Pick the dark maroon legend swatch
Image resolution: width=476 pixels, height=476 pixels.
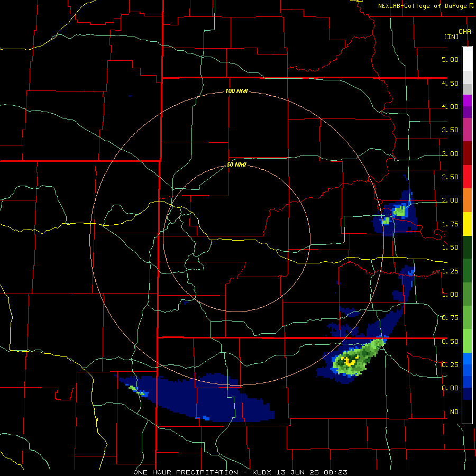coord(467,153)
